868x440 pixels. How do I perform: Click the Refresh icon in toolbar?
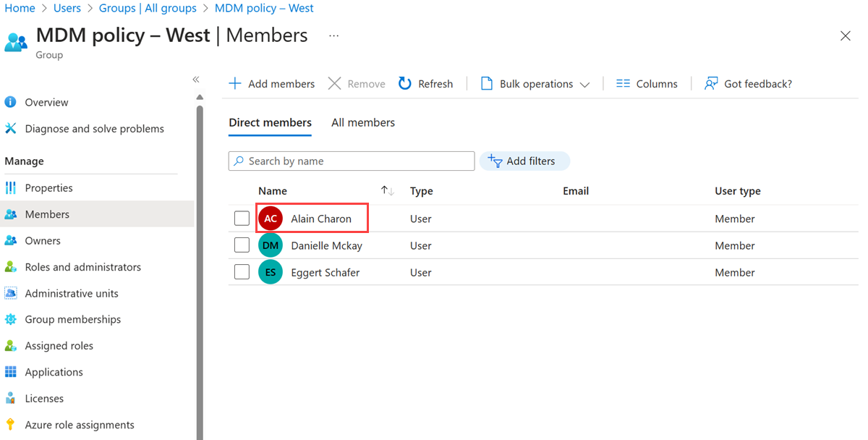pos(405,84)
